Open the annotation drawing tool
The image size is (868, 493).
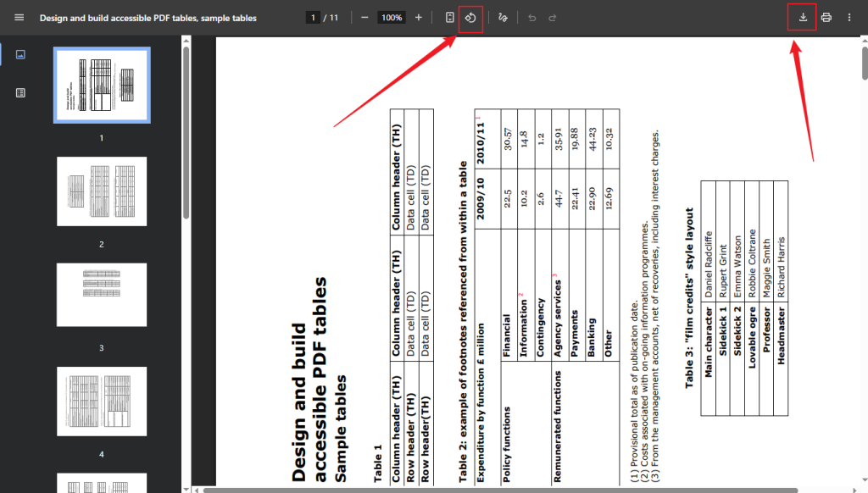tap(503, 17)
